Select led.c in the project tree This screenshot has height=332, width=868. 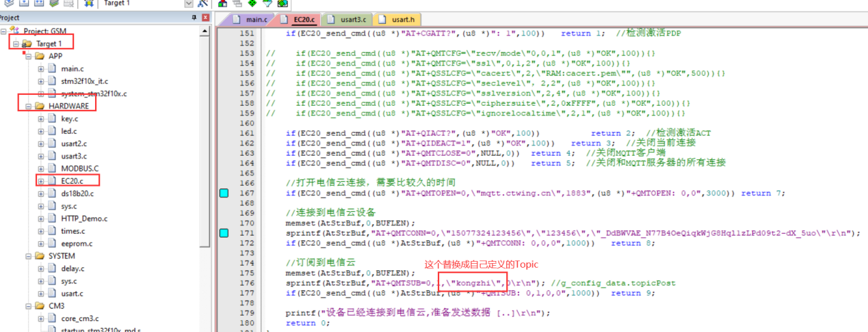(x=69, y=131)
